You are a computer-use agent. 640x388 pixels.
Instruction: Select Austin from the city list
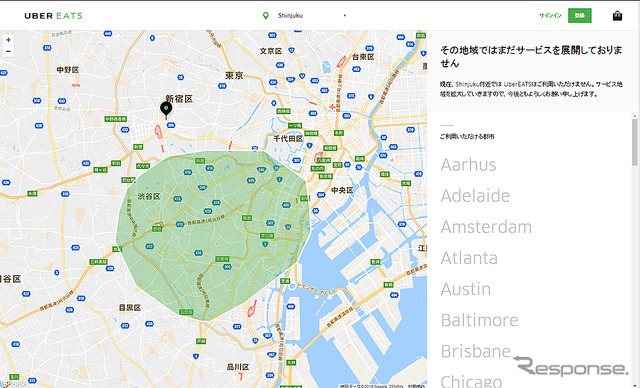pyautogui.click(x=466, y=289)
